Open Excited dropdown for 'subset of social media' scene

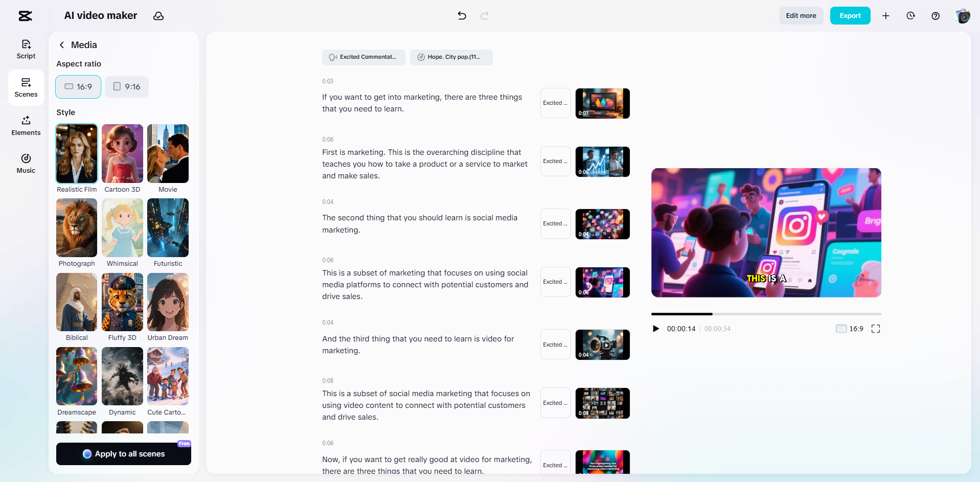click(x=555, y=403)
